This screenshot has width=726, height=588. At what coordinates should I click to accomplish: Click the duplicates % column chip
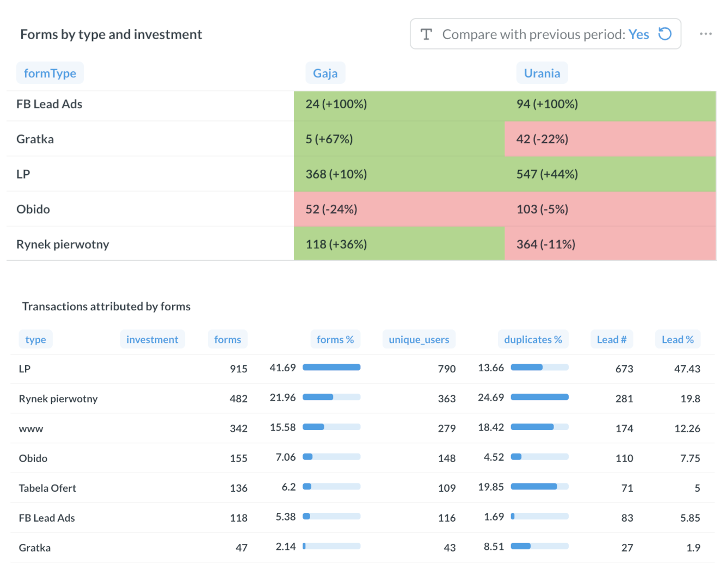(533, 339)
